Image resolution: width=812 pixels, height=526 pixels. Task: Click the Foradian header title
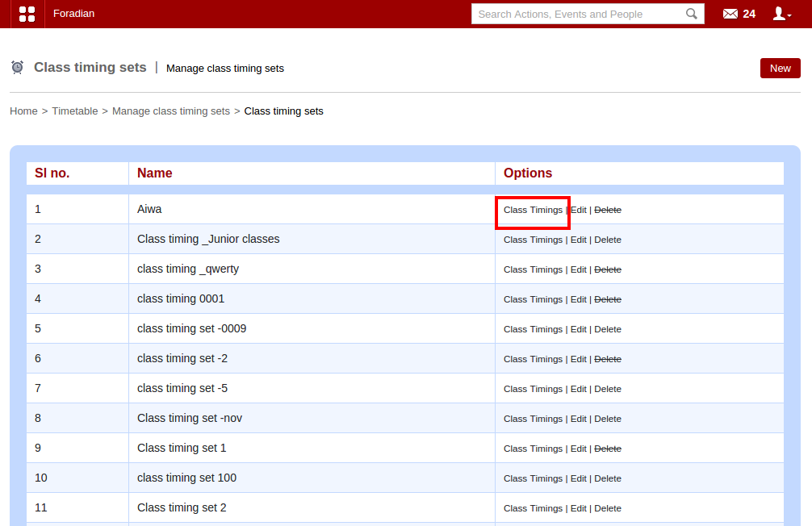pos(73,14)
